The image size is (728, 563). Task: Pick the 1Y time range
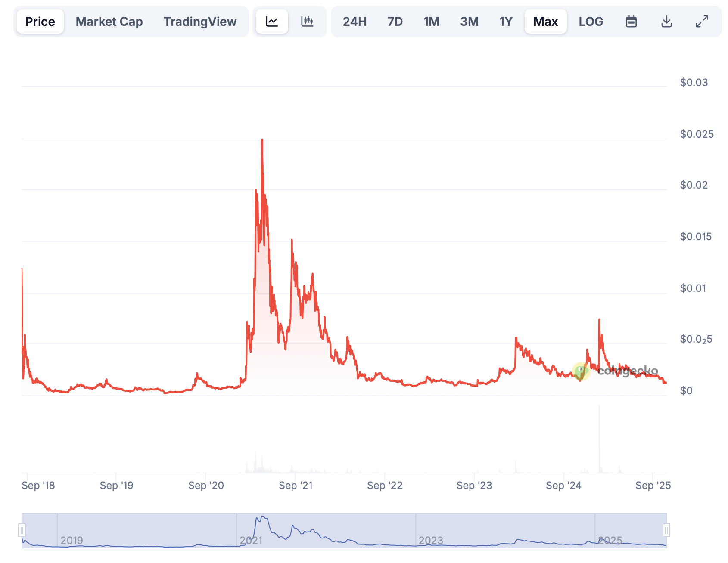[506, 22]
